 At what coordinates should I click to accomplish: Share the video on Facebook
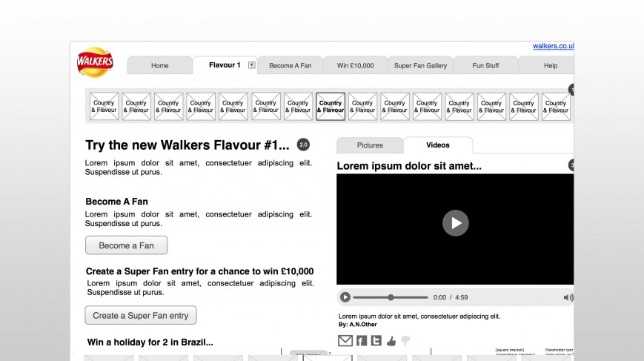point(362,340)
